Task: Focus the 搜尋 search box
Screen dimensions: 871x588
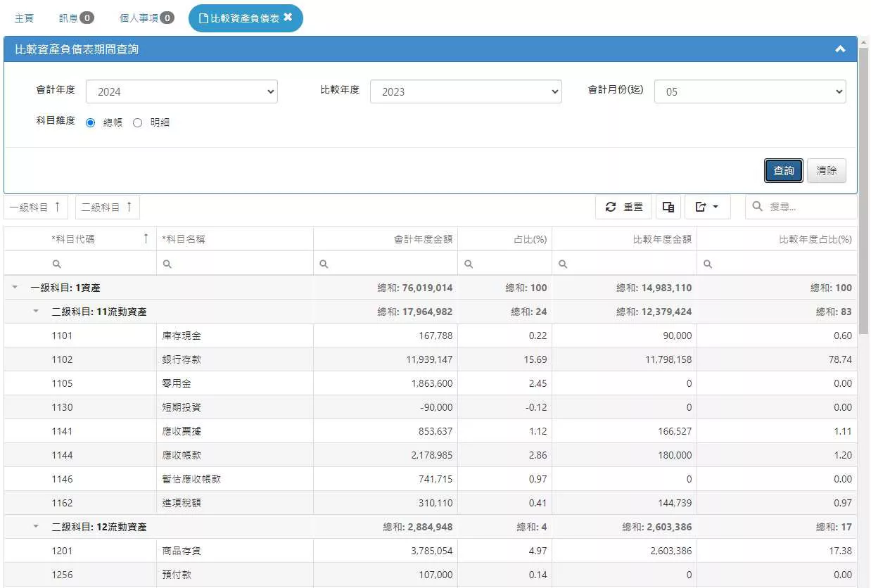Action: point(801,207)
